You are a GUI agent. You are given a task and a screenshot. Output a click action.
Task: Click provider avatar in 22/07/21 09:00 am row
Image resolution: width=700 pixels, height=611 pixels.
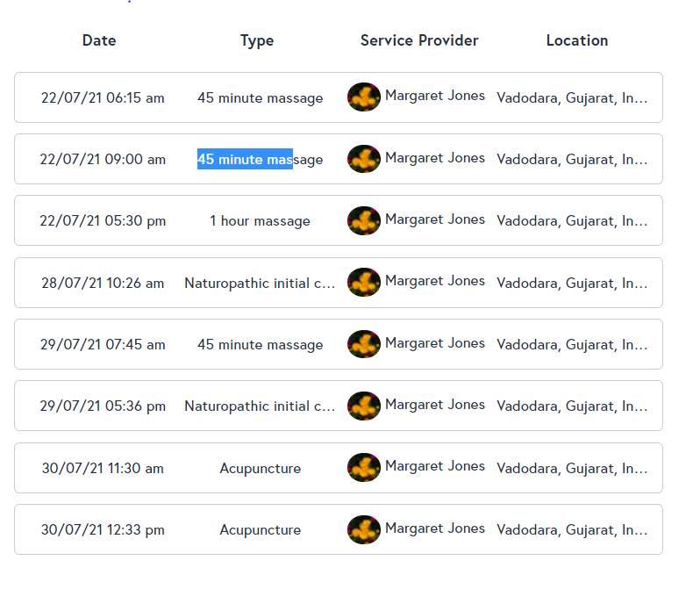click(x=364, y=159)
